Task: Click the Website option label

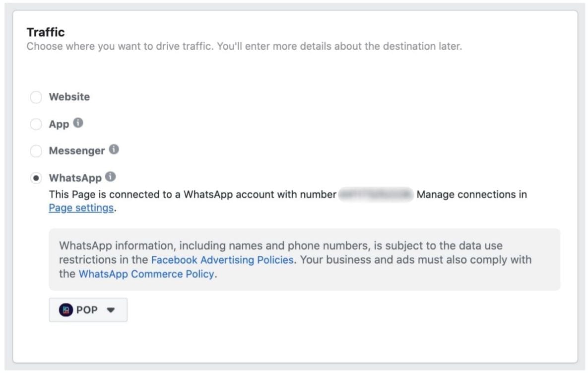Action: point(69,97)
